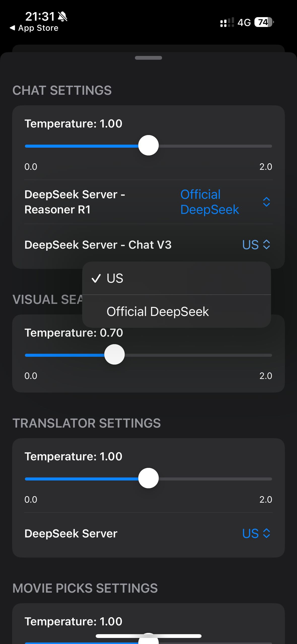Tap the sheet drag handle at top
297x644 pixels.
[x=148, y=58]
